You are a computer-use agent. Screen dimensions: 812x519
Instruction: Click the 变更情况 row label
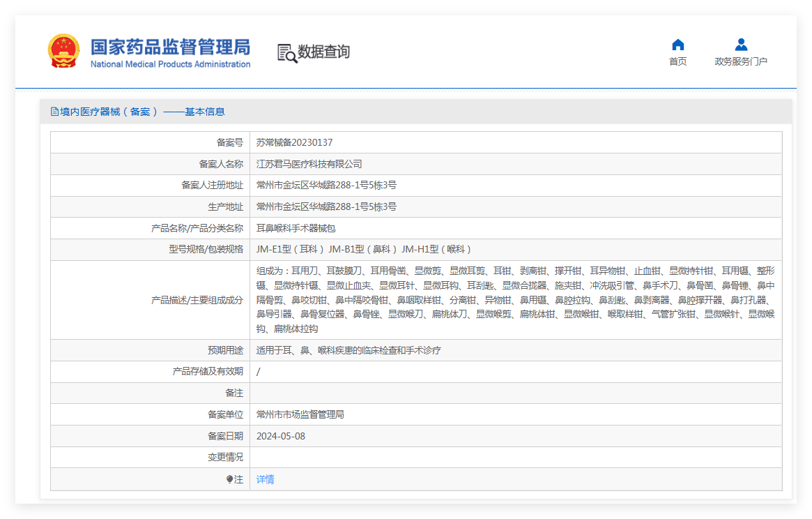tap(225, 458)
